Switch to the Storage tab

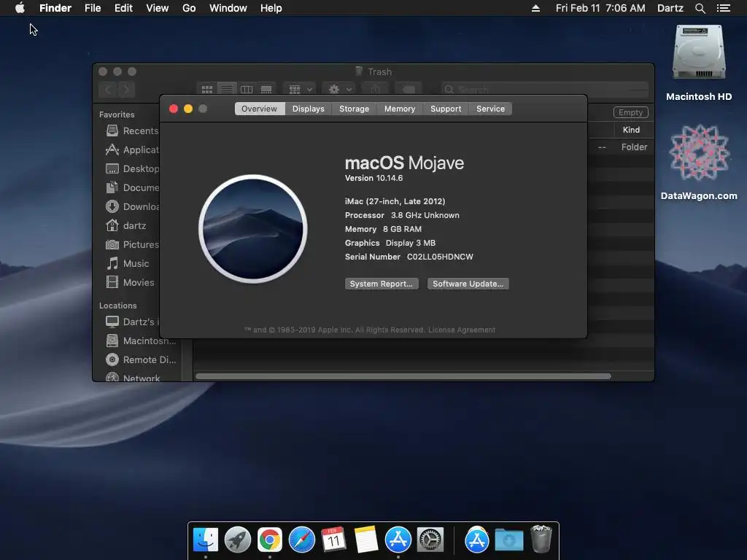354,109
